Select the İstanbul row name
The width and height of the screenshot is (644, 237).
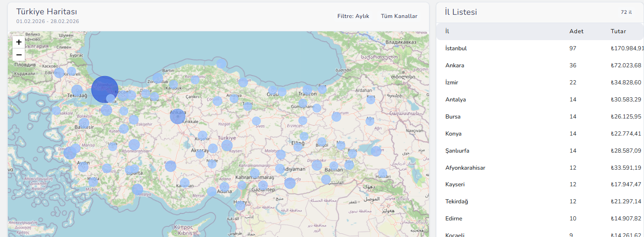(x=456, y=48)
